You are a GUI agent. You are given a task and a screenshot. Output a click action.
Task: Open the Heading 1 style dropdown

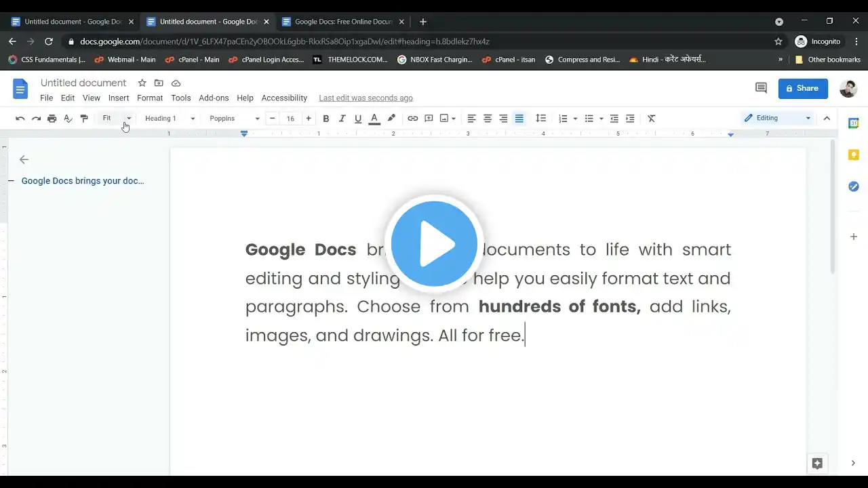tap(170, 119)
